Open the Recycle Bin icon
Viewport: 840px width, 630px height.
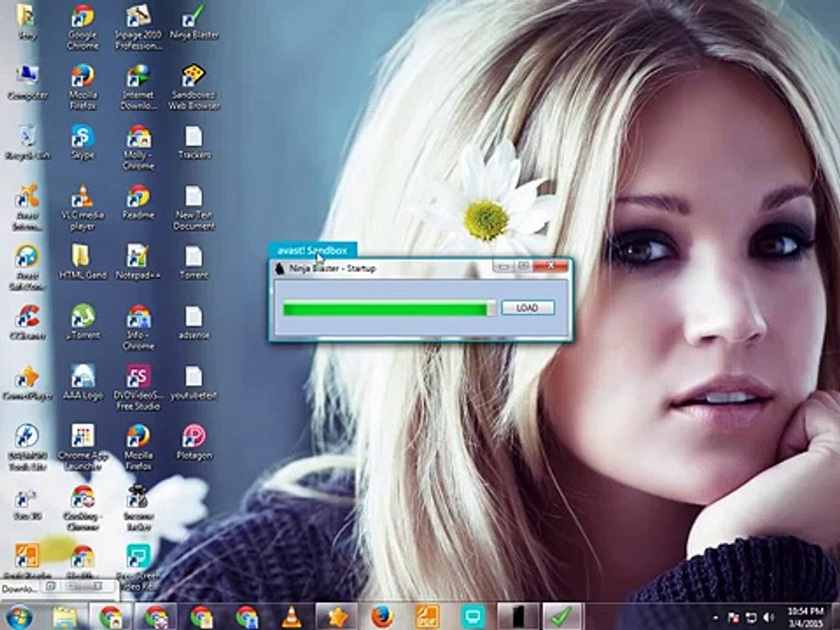tap(27, 142)
